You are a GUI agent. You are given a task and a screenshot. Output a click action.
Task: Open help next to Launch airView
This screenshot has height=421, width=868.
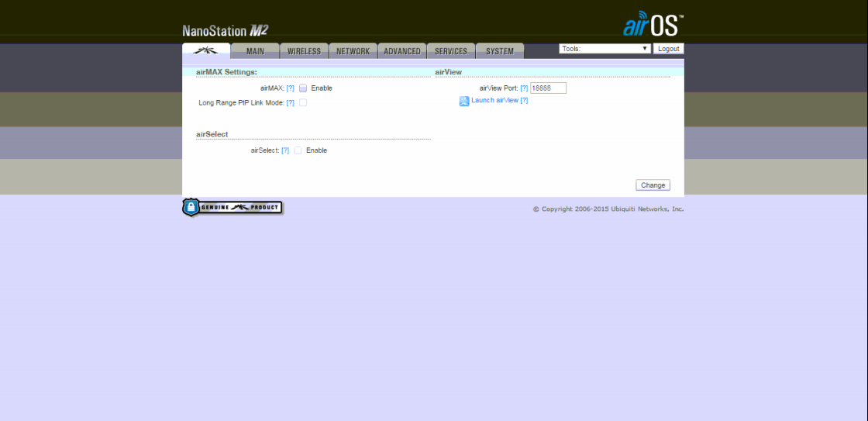click(x=524, y=100)
